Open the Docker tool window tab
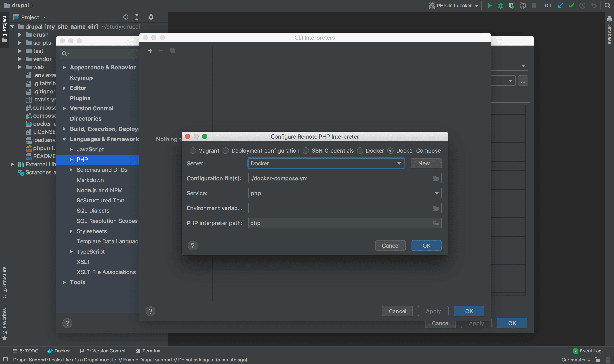This screenshot has height=364, width=614. point(59,351)
